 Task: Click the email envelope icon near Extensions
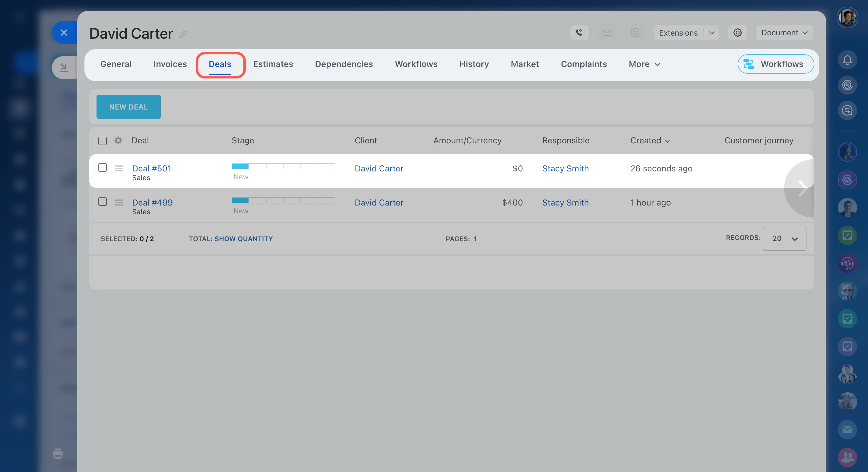point(607,33)
